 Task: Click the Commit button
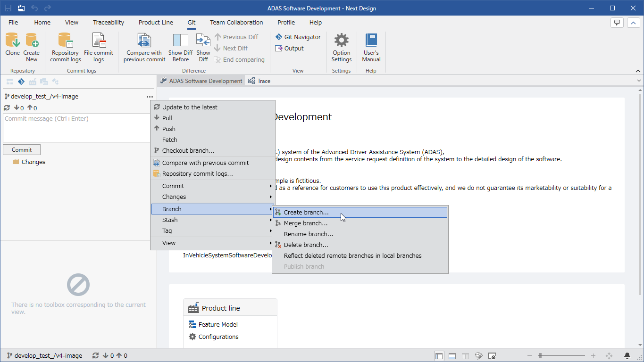[x=22, y=149]
